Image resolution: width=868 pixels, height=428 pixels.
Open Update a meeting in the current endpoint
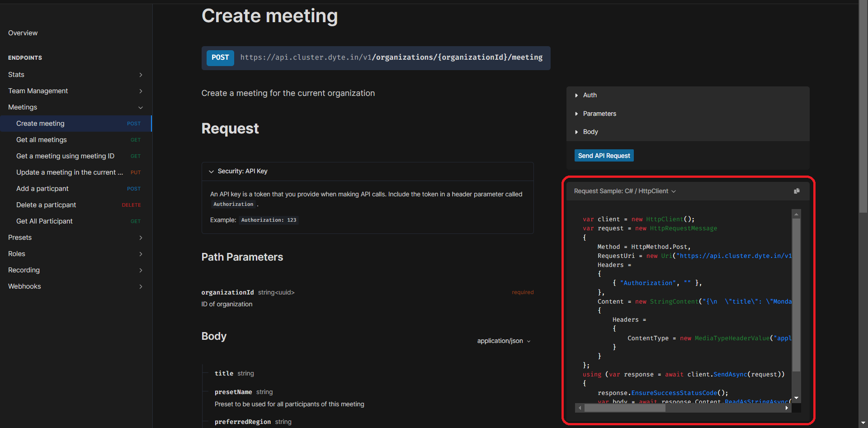click(75, 172)
